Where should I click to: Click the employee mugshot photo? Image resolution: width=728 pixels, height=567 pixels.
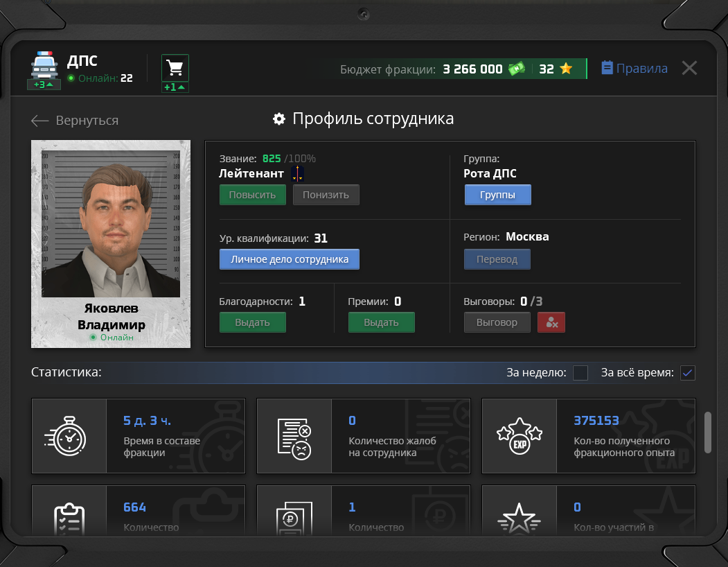pyautogui.click(x=111, y=224)
